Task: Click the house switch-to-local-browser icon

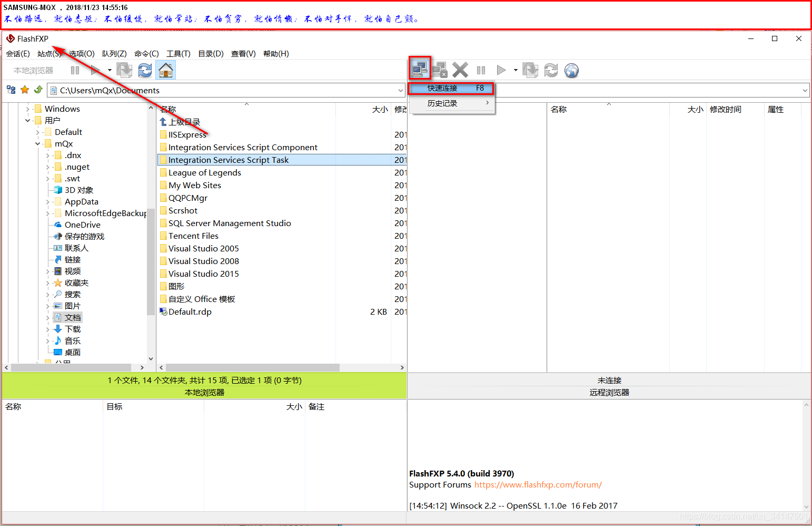Action: point(166,70)
